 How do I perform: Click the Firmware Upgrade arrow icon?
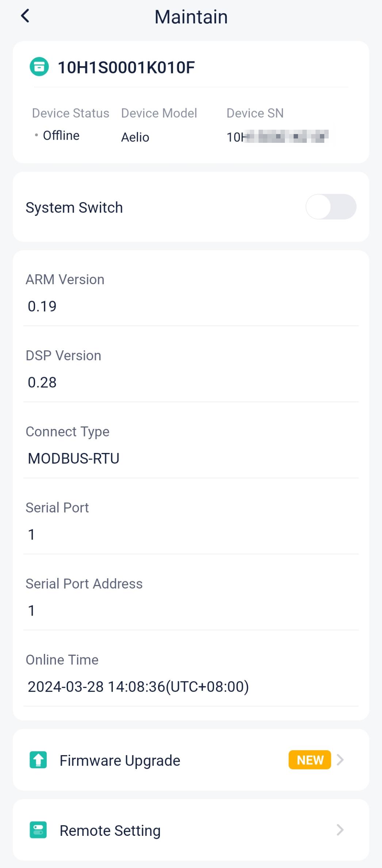click(x=38, y=760)
